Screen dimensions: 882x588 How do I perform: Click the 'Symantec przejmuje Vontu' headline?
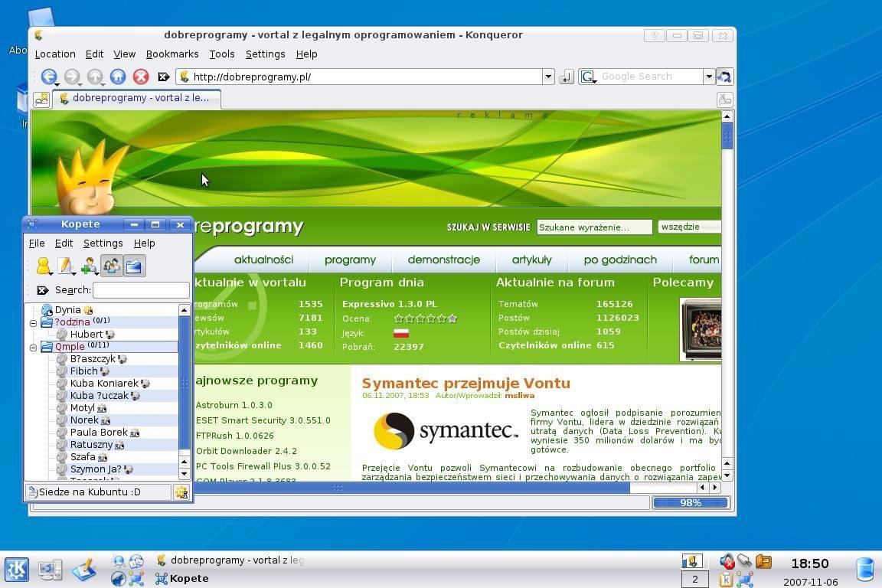pyautogui.click(x=465, y=384)
